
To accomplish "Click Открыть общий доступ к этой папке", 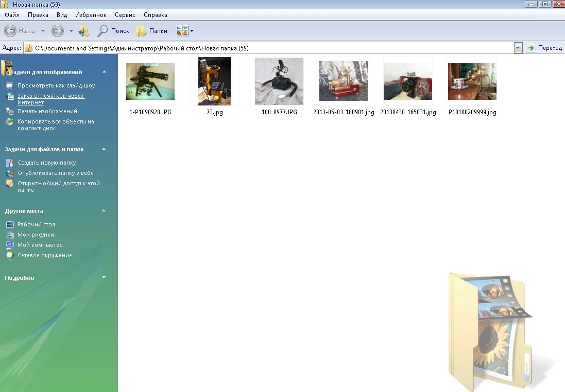I will coord(59,186).
